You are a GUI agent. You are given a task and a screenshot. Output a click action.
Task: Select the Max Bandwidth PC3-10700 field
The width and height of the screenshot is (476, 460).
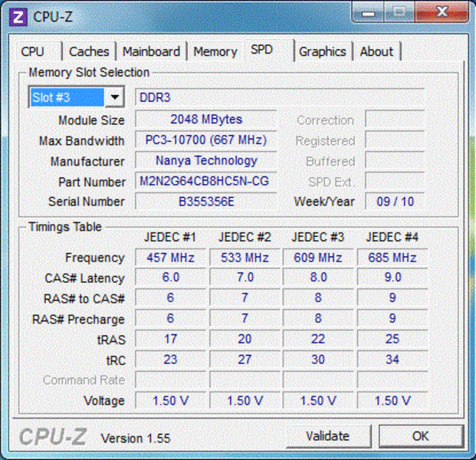[205, 140]
